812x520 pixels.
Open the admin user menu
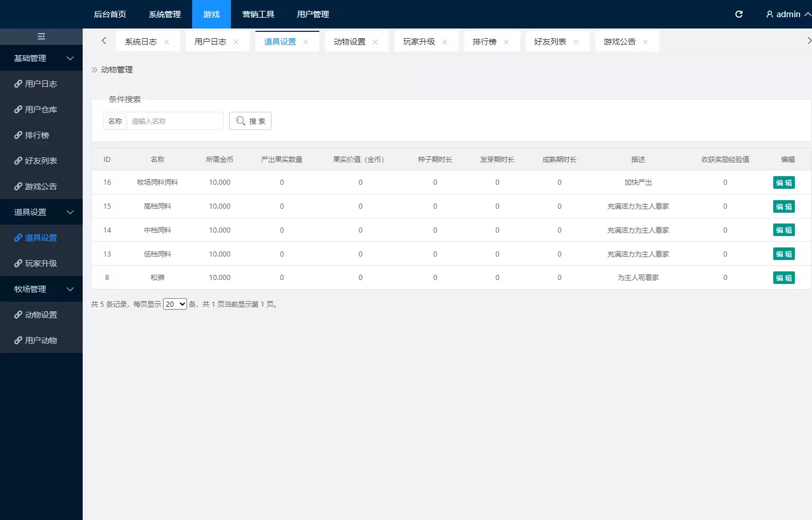pos(788,14)
